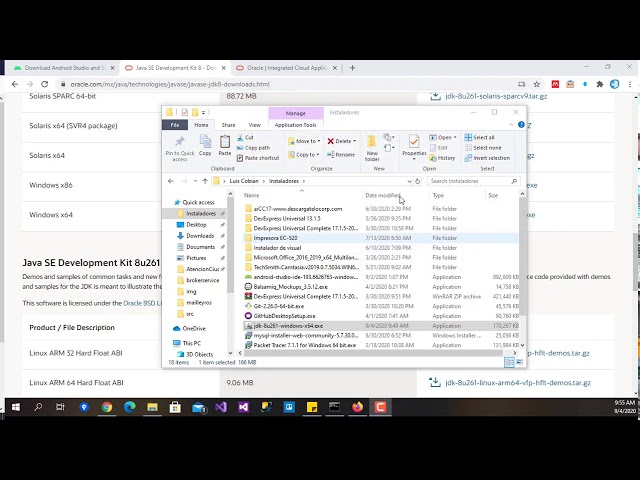Image resolution: width=640 pixels, height=480 pixels.
Task: Select GitHubDesktopSetup.exe file
Action: 284,316
